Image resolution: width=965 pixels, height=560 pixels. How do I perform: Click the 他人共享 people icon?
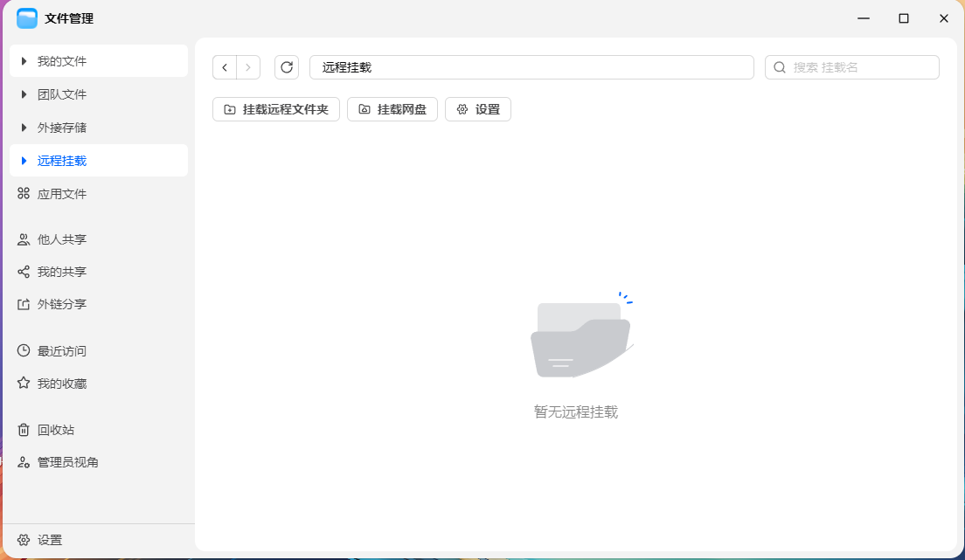(x=24, y=239)
